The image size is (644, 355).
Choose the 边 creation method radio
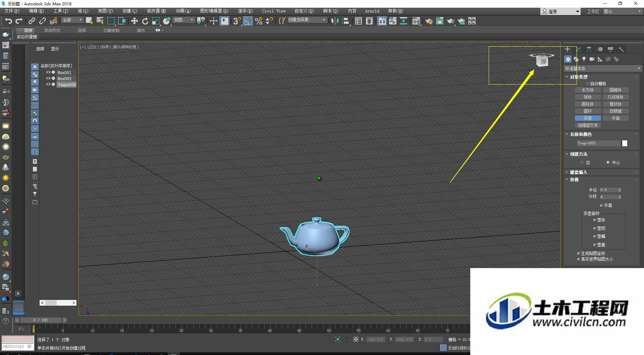582,162
